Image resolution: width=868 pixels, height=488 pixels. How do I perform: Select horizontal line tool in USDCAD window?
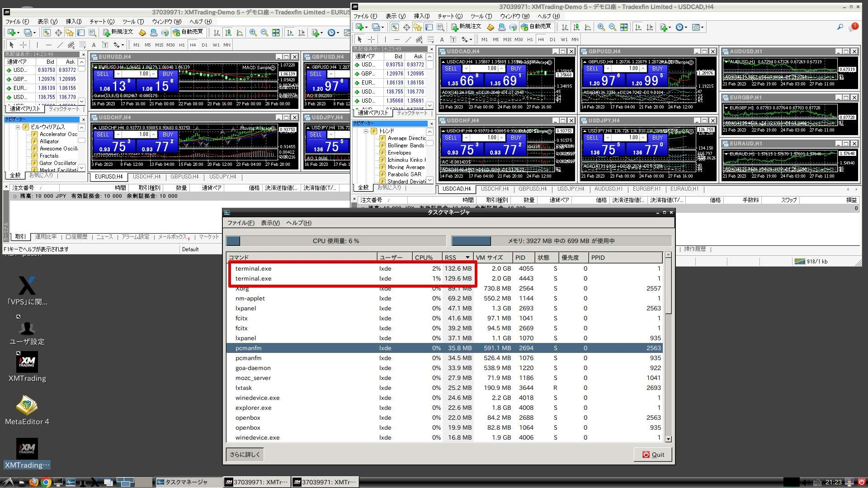tap(396, 39)
